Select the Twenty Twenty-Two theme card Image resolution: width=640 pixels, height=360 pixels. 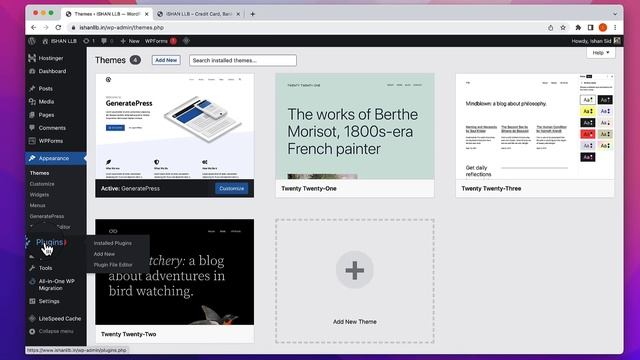click(x=175, y=281)
